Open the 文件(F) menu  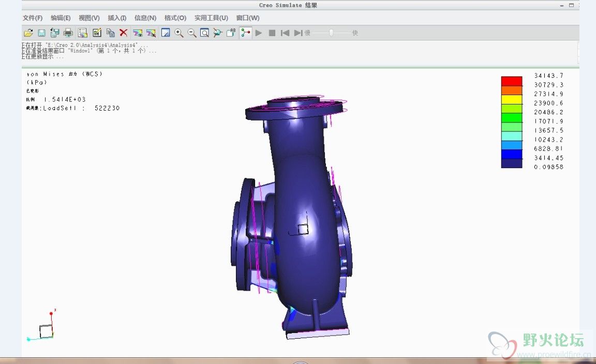(x=33, y=18)
